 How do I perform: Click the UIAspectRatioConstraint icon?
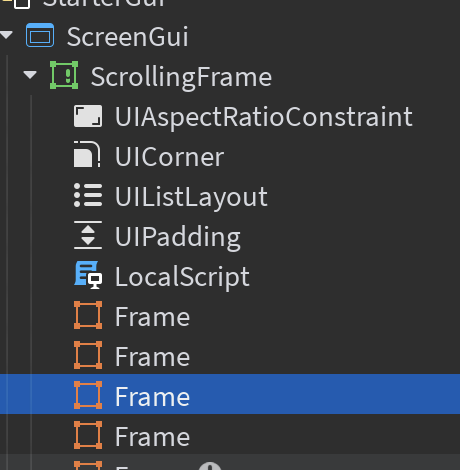click(x=88, y=116)
